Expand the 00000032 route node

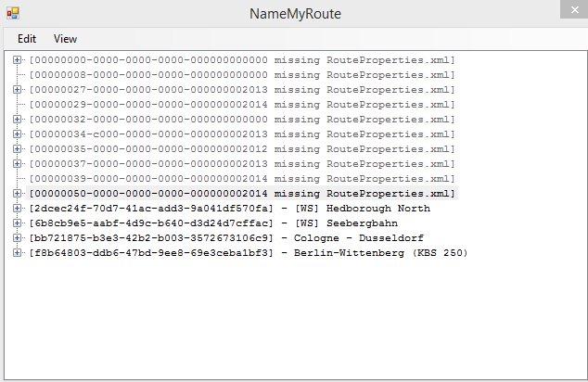19,120
